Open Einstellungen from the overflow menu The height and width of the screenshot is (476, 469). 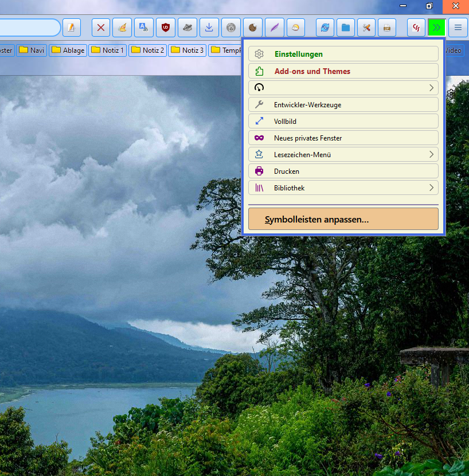coord(343,54)
